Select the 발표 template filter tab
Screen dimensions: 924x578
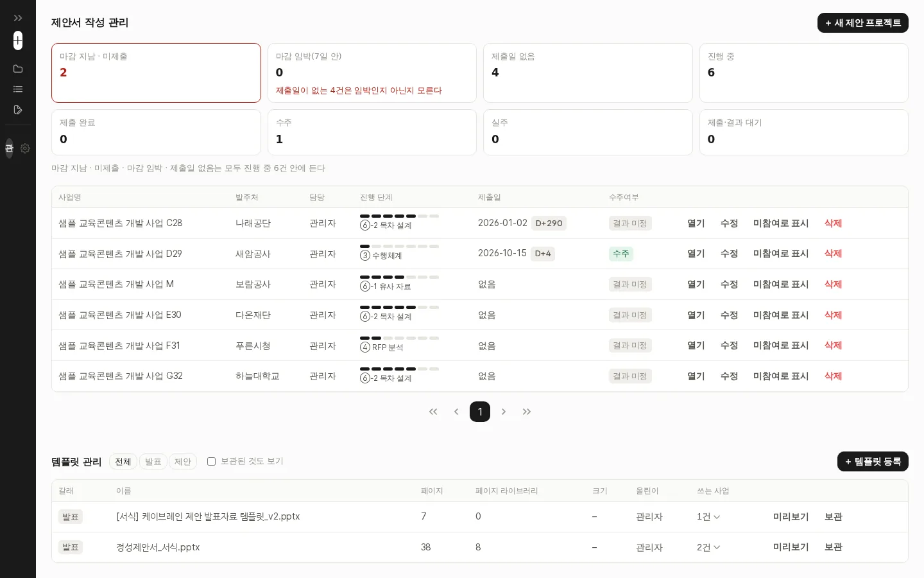153,462
